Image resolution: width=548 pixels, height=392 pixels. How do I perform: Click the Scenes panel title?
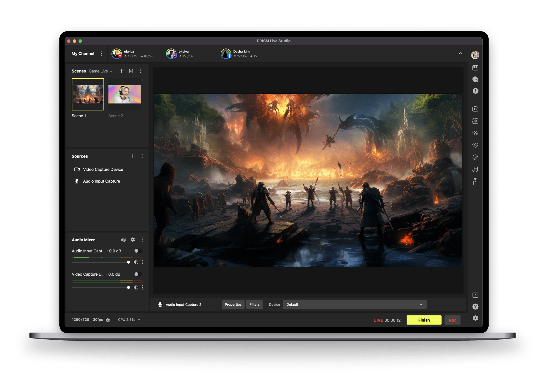click(x=79, y=71)
